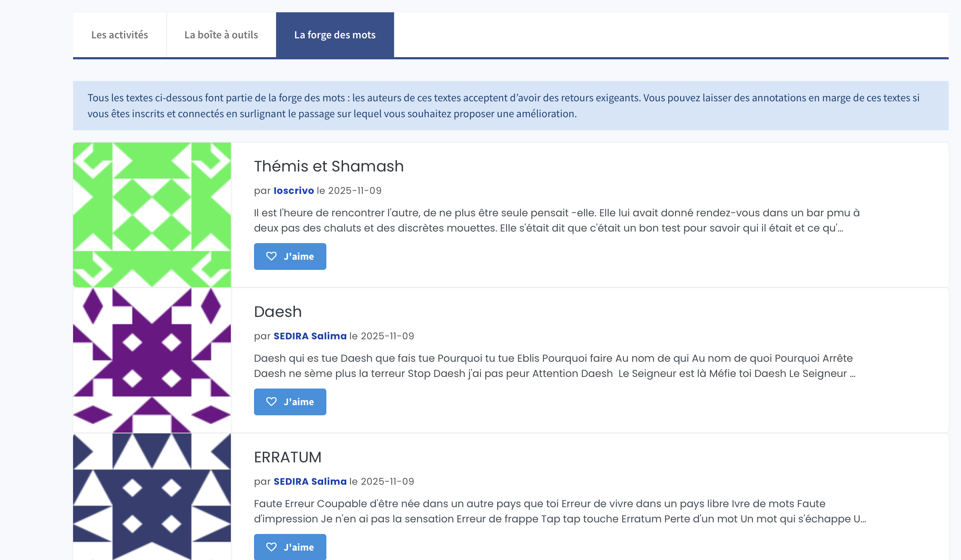
Task: Open Thémis et Shamash title
Action: tap(328, 166)
